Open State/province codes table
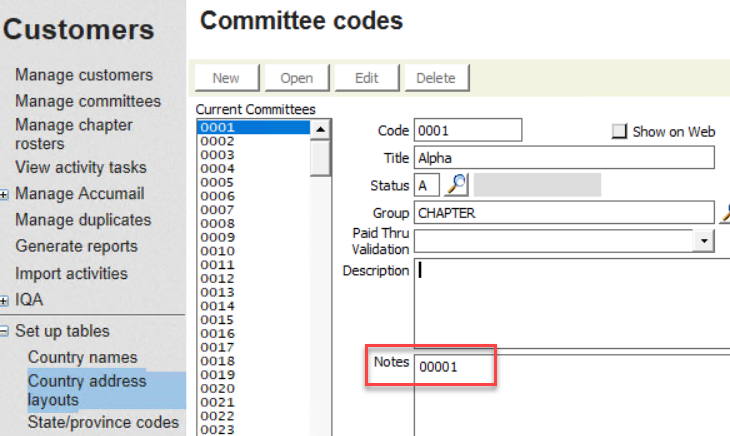This screenshot has height=436, width=730. click(103, 422)
